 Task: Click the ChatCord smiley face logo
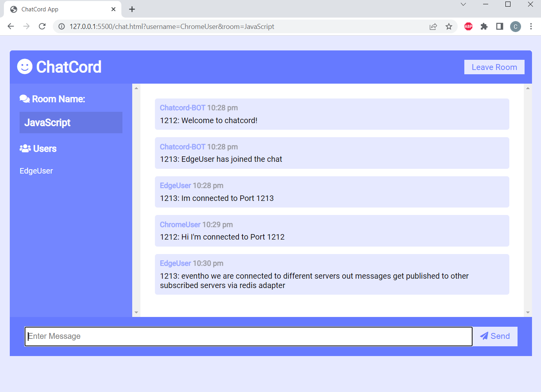coord(25,66)
